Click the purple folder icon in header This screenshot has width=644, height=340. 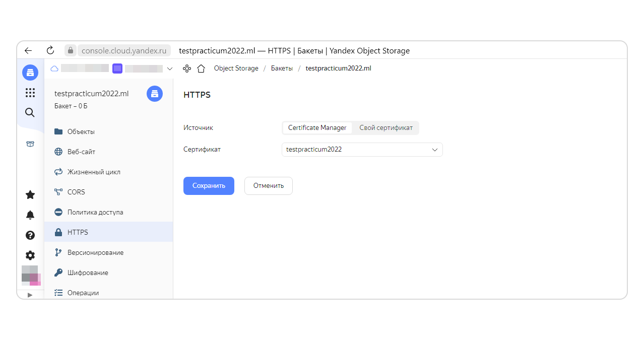(x=117, y=69)
